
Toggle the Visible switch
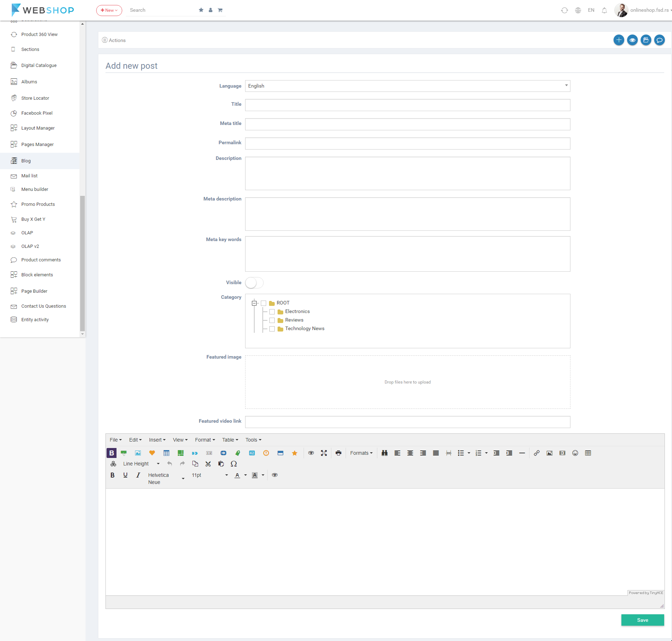point(254,283)
